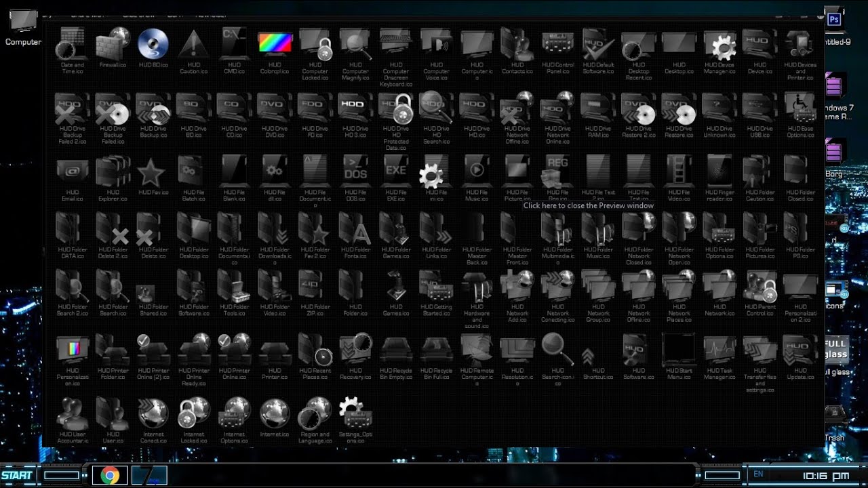Launch Google Chrome from the taskbar
The width and height of the screenshot is (868, 488).
tap(109, 475)
